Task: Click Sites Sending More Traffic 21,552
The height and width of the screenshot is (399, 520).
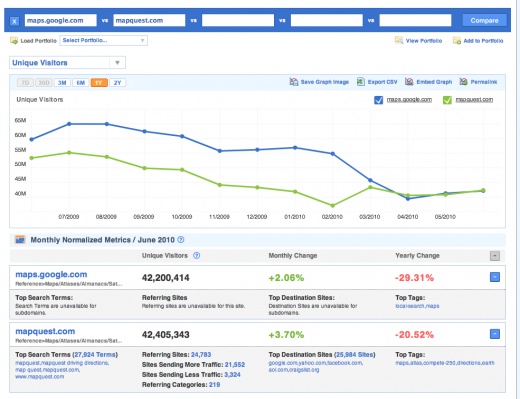Action: 235,365
